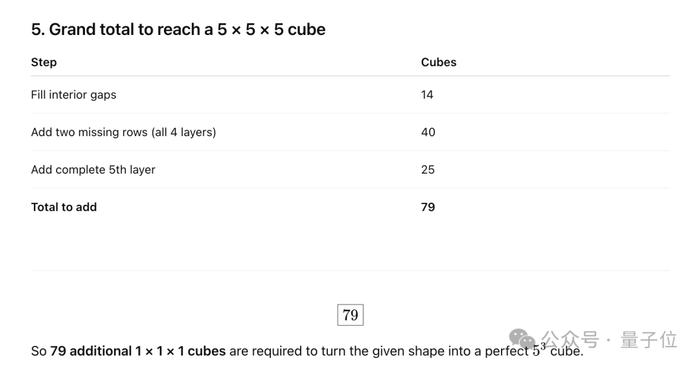This screenshot has width=700, height=368.
Task: Click Add two missing rows row label
Action: 124,132
